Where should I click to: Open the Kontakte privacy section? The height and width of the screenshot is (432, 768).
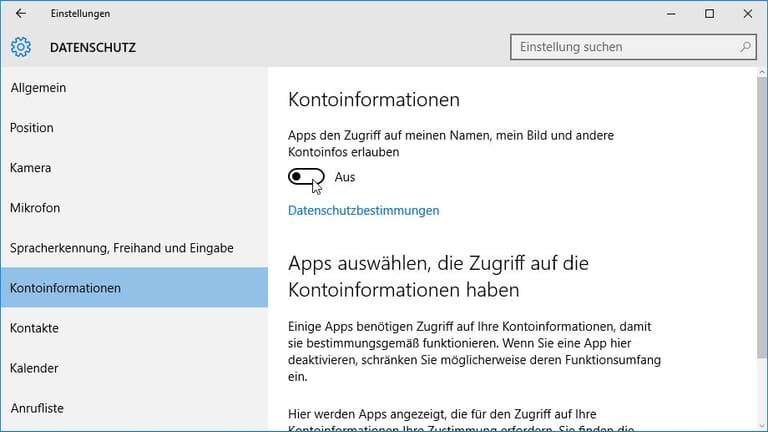(134, 328)
